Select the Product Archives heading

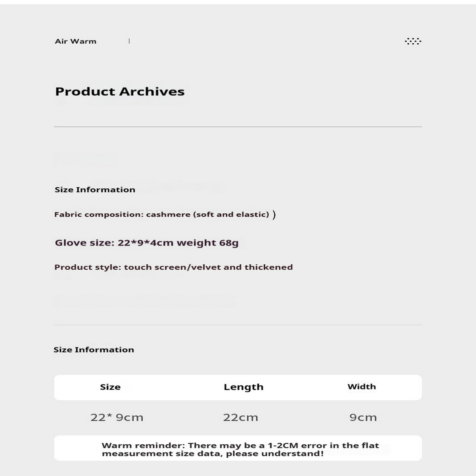point(120,92)
